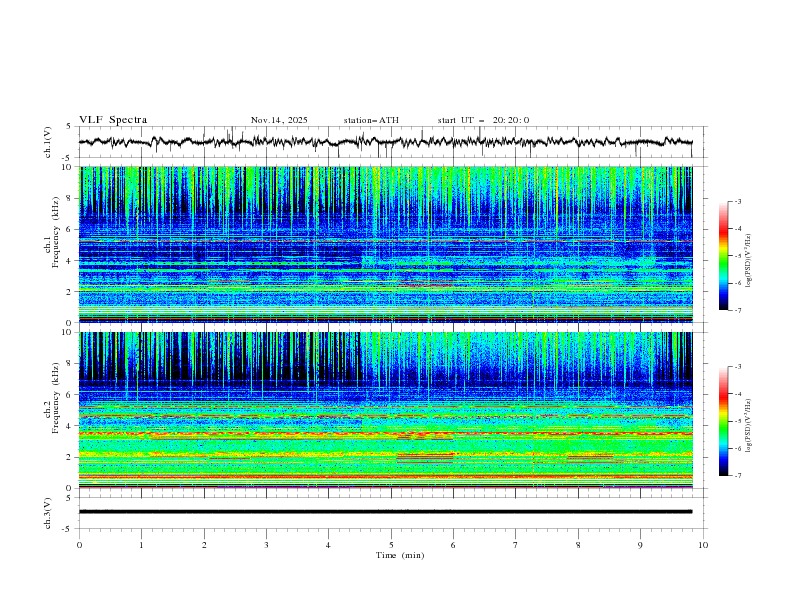Click the 'start UT = 20:20:0' text
This screenshot has width=792, height=612.
(483, 120)
